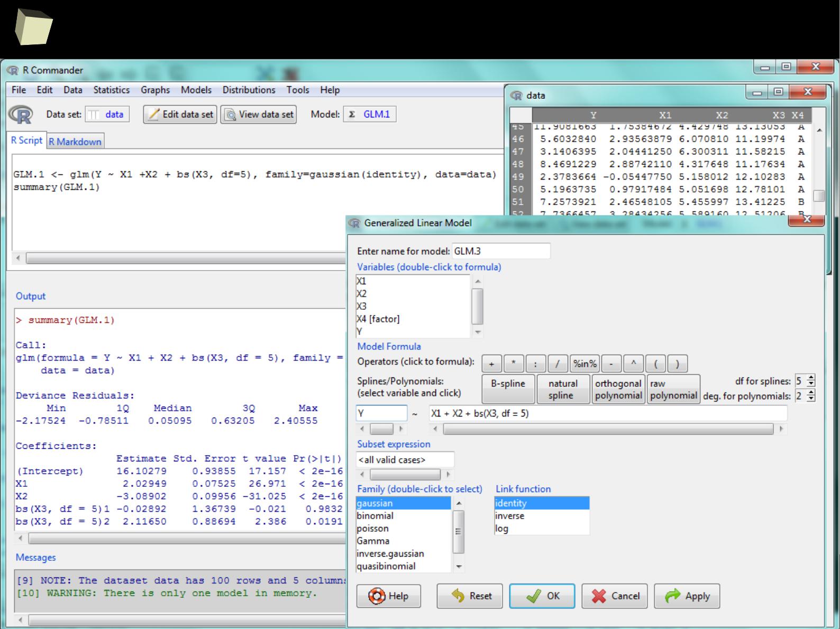Viewport: 840px width, 629px height.
Task: Insert colon operator into formula
Action: (x=536, y=364)
